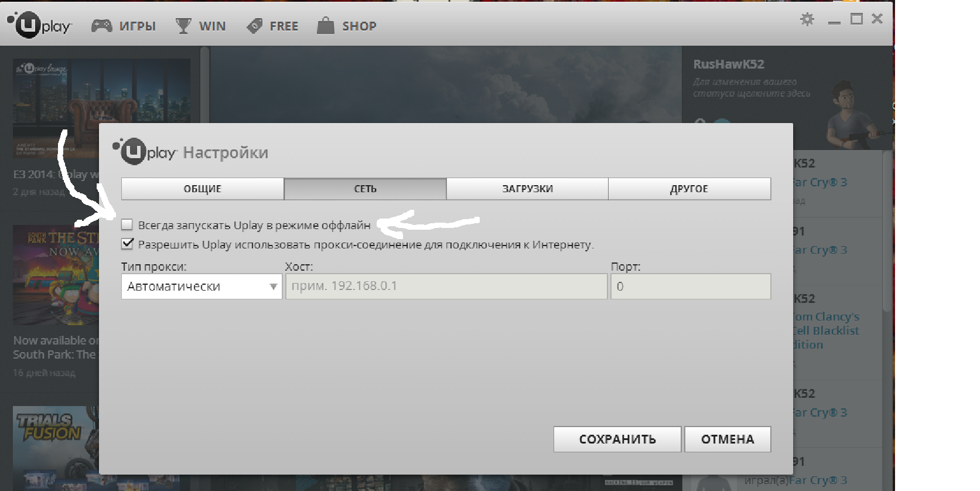Open the Trials Fusion news thumbnail
This screenshot has width=980, height=491.
tap(56, 448)
